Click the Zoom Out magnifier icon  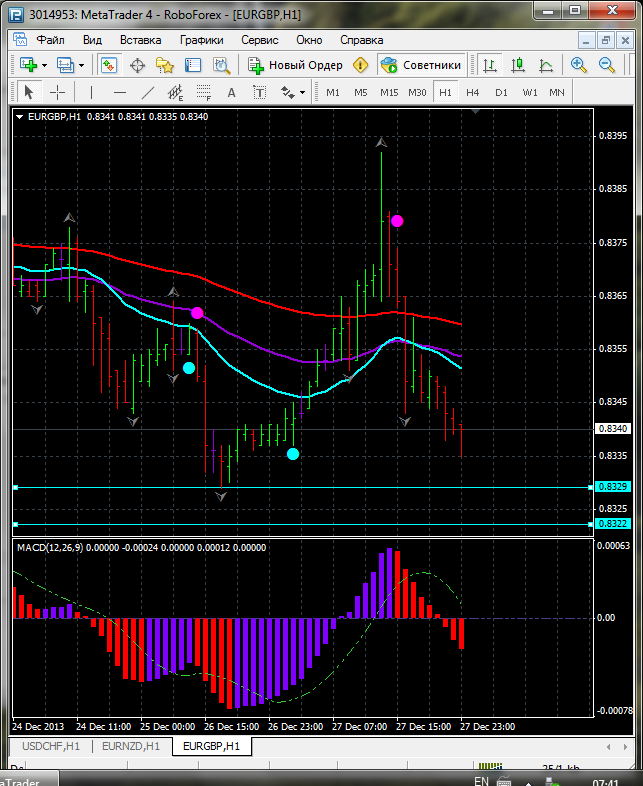[607, 65]
